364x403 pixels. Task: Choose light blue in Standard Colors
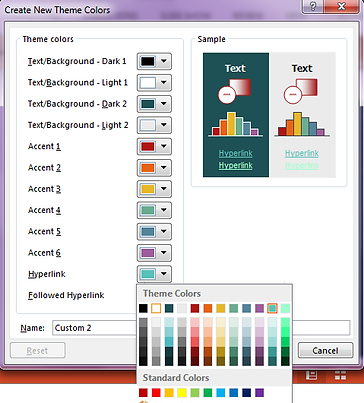click(221, 393)
